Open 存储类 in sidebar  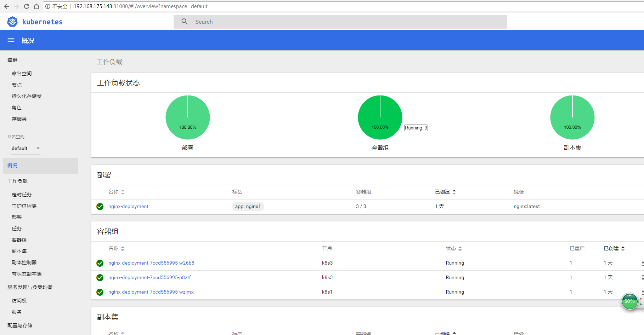tap(19, 119)
